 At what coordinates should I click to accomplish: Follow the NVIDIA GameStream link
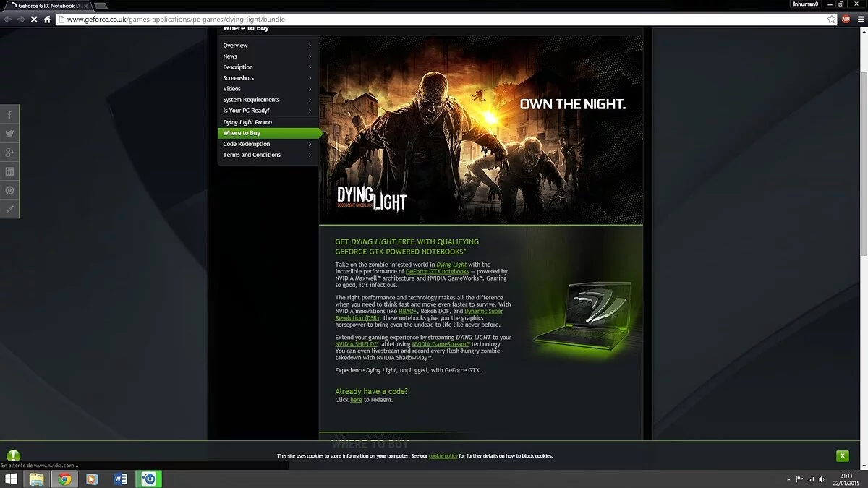pyautogui.click(x=441, y=344)
